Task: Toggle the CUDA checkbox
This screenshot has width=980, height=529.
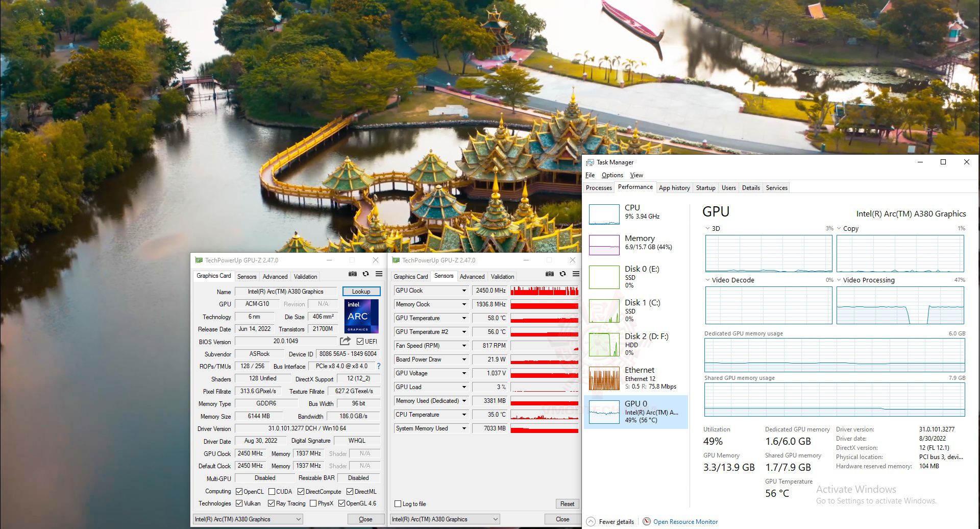Action: pos(272,492)
